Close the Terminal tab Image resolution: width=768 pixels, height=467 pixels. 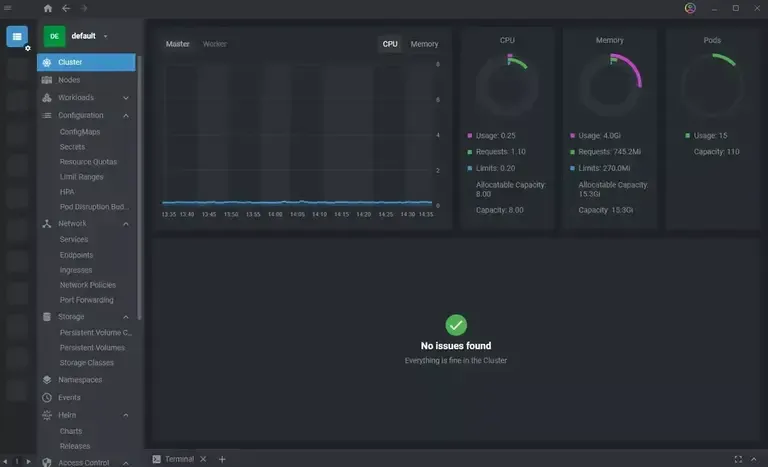[203, 459]
